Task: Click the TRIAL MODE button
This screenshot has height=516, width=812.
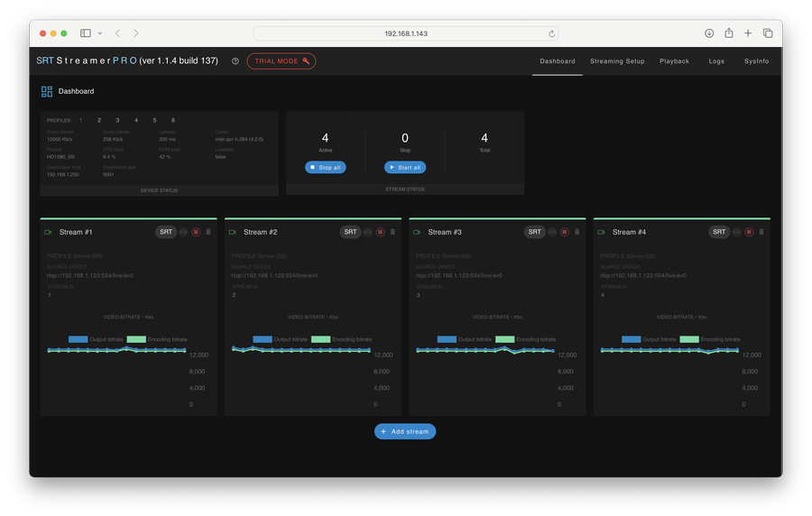Action: 281,61
